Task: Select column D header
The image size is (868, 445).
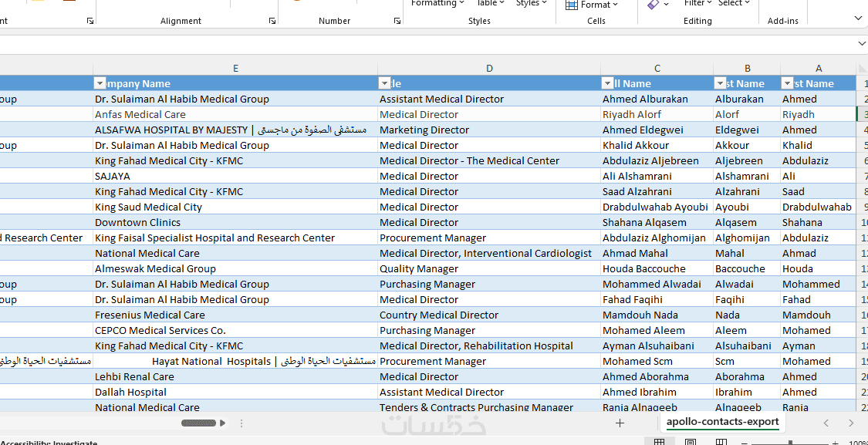Action: click(x=489, y=68)
